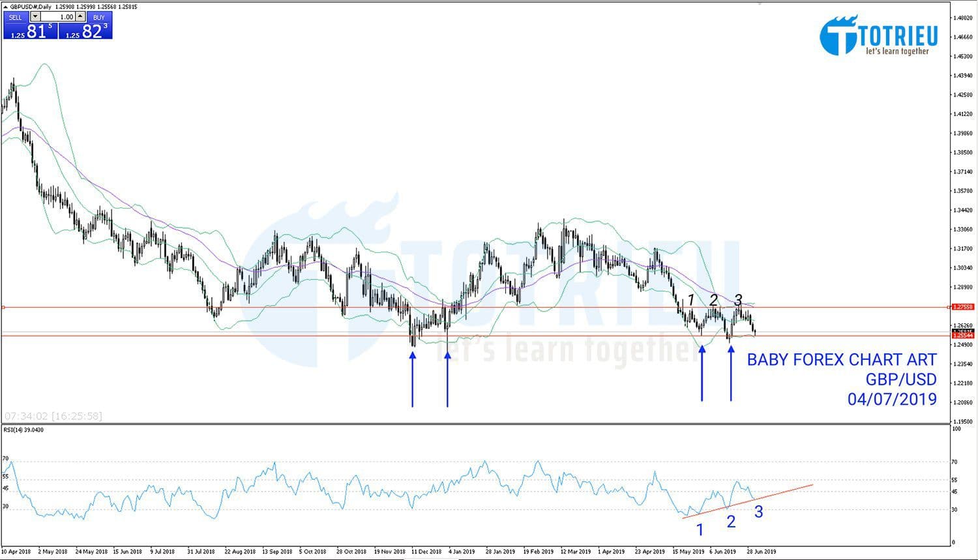Click the BABY FOREX CHART ART caption
Image resolution: width=978 pixels, height=560 pixels.
842,359
